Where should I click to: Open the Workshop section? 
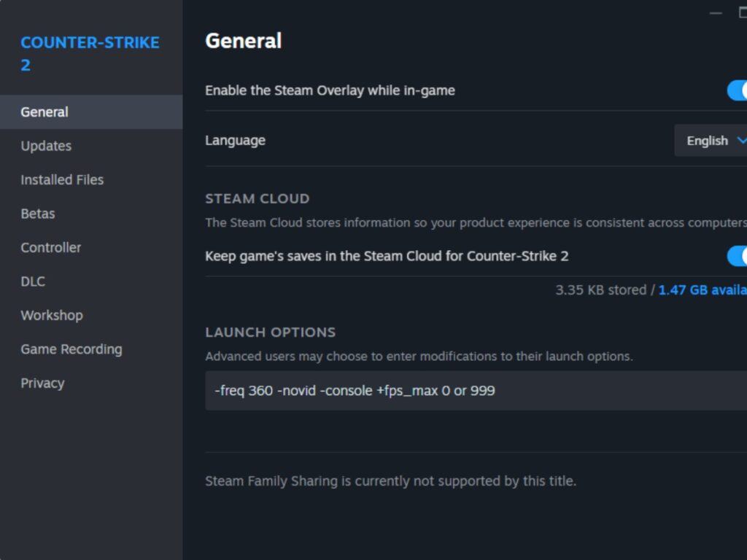52,316
